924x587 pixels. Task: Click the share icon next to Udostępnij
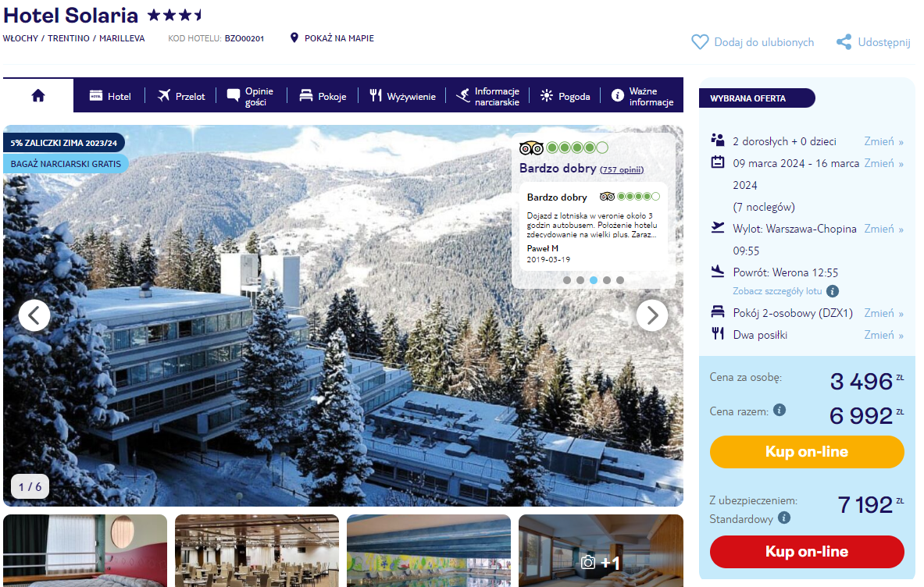coord(844,42)
